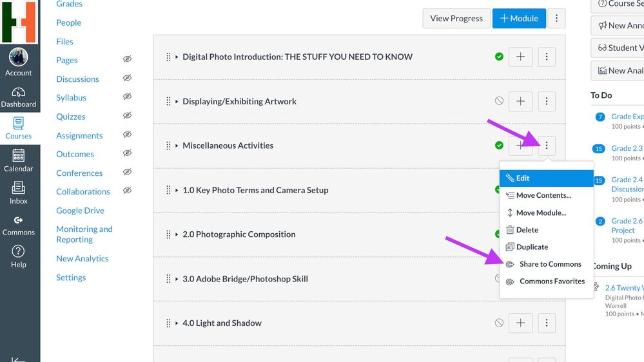Click the add Module button
Screen dimensions: 644x362
519,18
